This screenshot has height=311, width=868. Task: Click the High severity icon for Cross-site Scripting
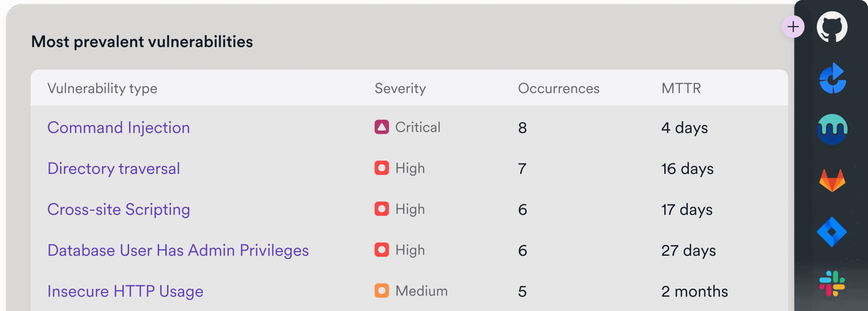381,209
